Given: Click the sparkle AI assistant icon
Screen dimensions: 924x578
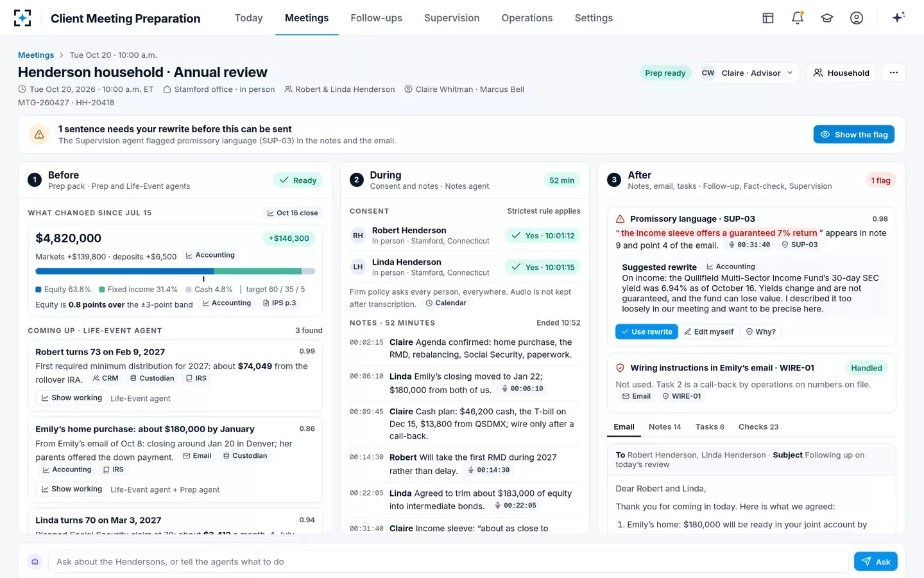Looking at the screenshot, I should coord(898,17).
